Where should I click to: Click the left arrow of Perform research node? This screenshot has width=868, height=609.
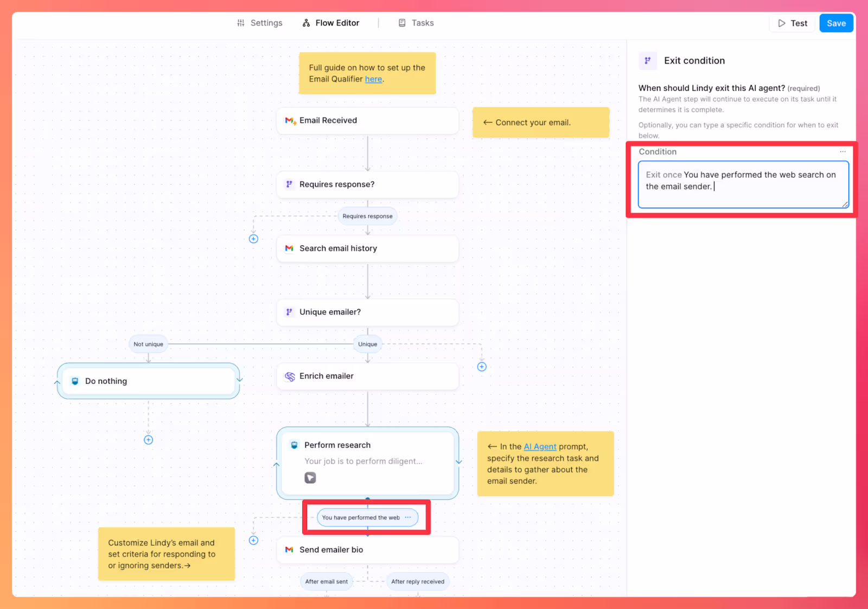(x=276, y=465)
